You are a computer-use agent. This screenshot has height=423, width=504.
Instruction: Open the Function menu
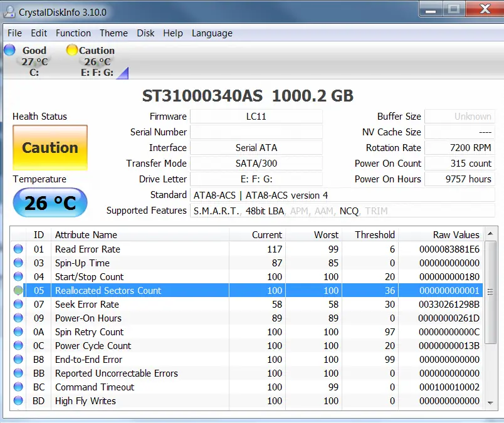73,33
